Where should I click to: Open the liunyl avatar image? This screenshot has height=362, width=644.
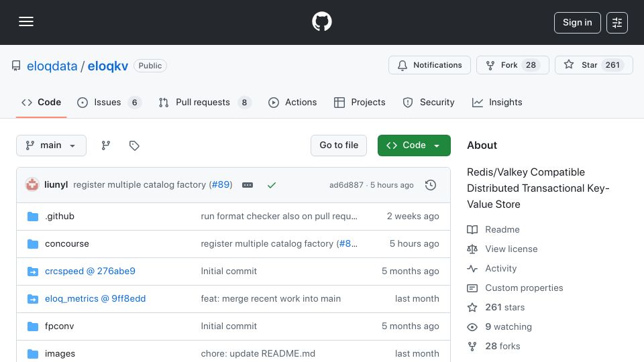point(32,185)
